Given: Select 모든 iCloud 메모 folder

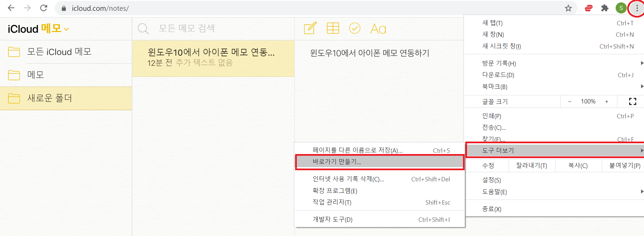Looking at the screenshot, I should point(66,52).
